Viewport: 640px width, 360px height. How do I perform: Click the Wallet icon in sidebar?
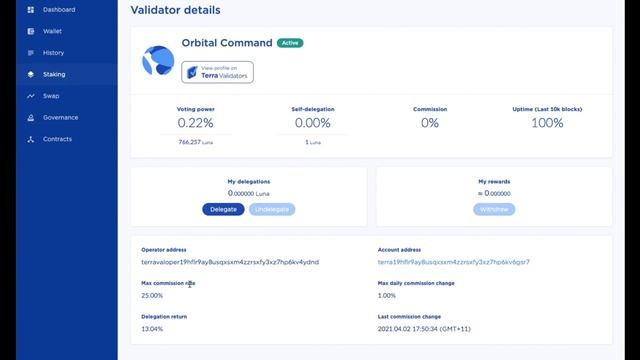pyautogui.click(x=31, y=31)
